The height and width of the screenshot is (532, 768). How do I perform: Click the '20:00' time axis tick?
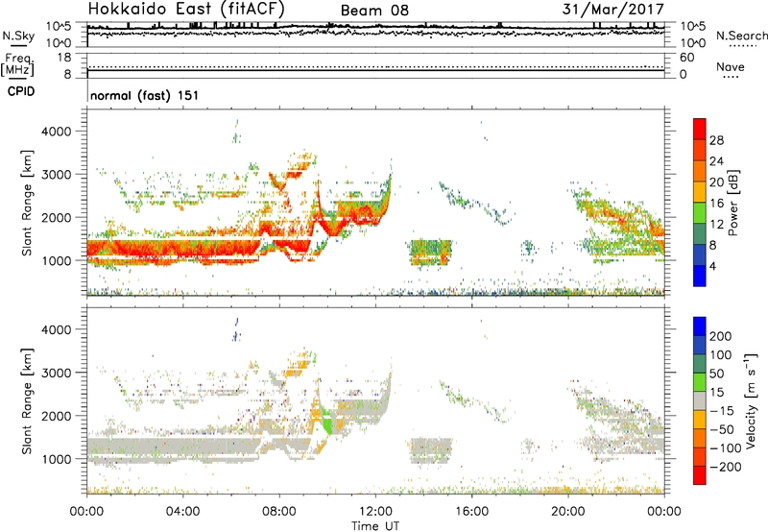(567, 512)
